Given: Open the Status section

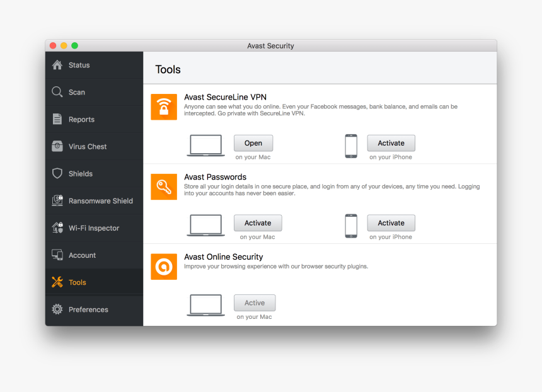Looking at the screenshot, I should coord(94,65).
